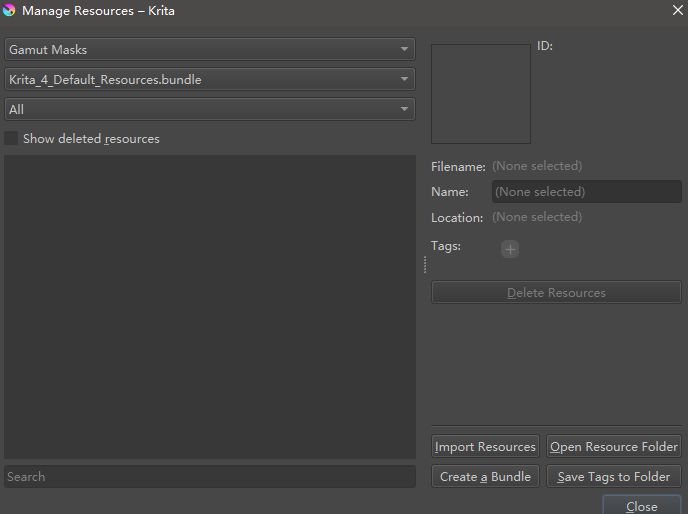Image resolution: width=688 pixels, height=514 pixels.
Task: Expand the All tag filter dropdown
Action: 209,109
